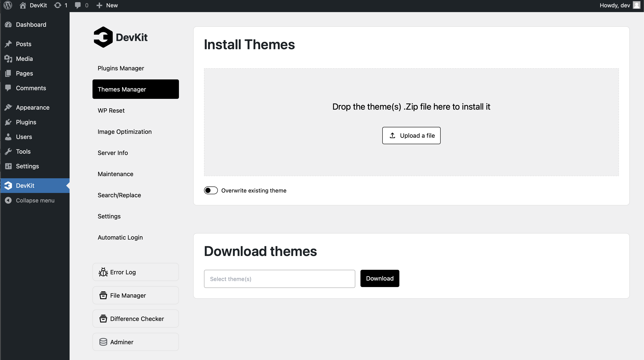Click the theme zip drop zone text
The width and height of the screenshot is (644, 360).
click(411, 107)
